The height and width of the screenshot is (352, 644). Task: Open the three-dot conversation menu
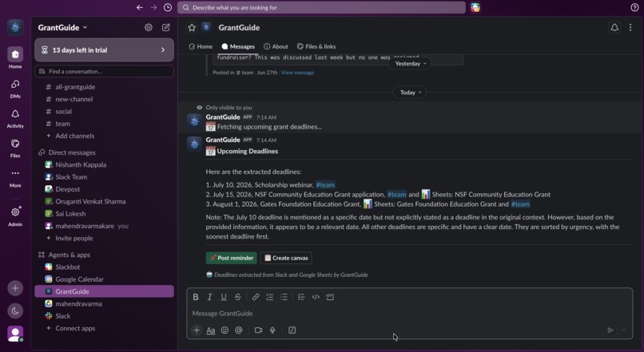(630, 27)
